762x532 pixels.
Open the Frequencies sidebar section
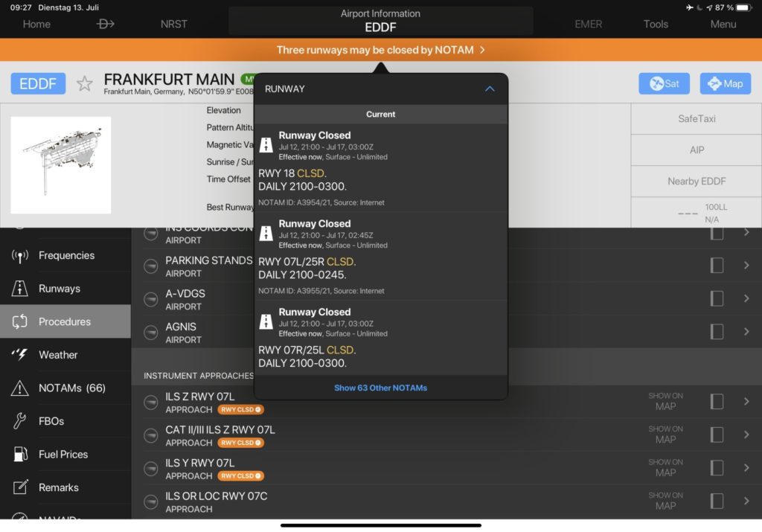pyautogui.click(x=65, y=255)
